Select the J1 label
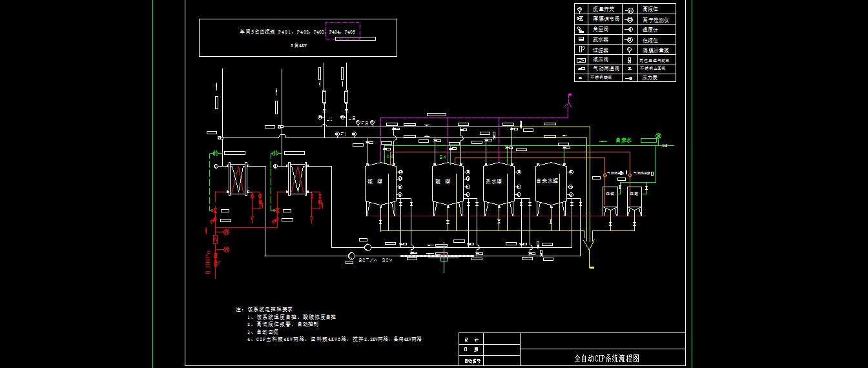The image size is (868, 368). click(330, 119)
